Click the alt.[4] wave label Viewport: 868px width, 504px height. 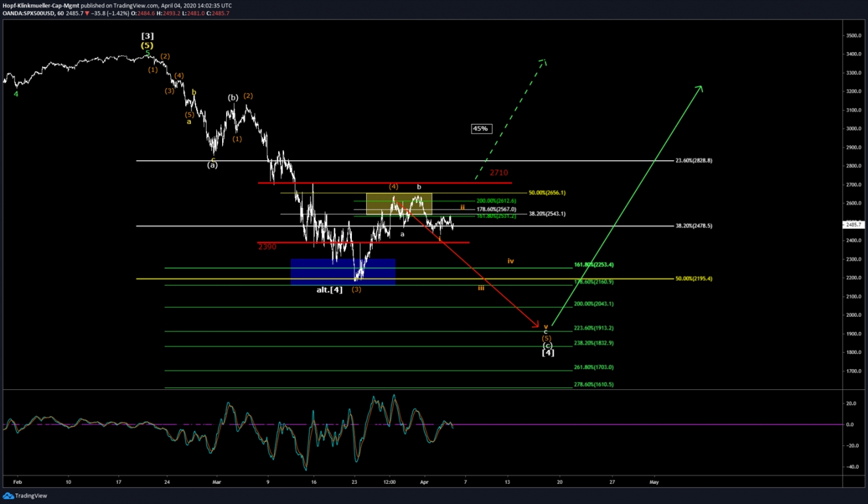click(x=330, y=289)
